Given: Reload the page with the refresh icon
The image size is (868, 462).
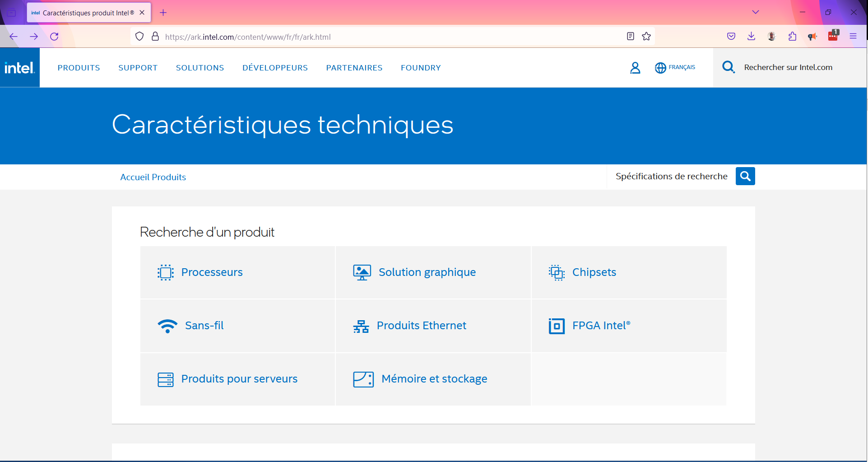Looking at the screenshot, I should [x=54, y=37].
